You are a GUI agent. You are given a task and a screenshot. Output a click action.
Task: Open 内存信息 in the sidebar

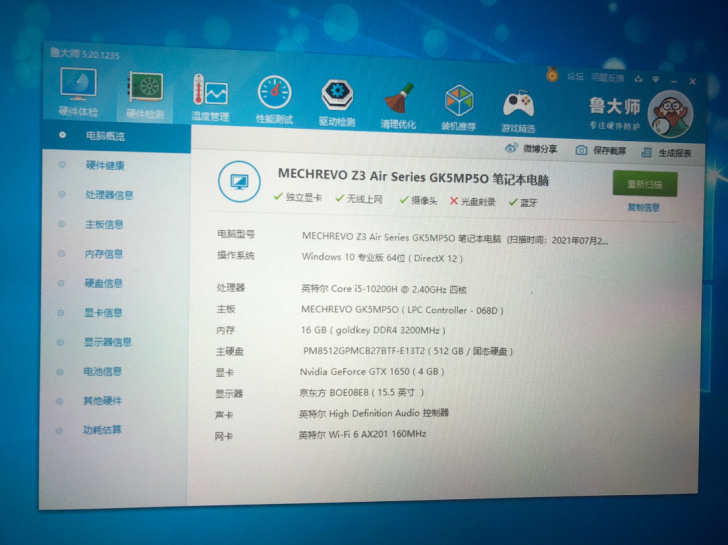tap(104, 254)
